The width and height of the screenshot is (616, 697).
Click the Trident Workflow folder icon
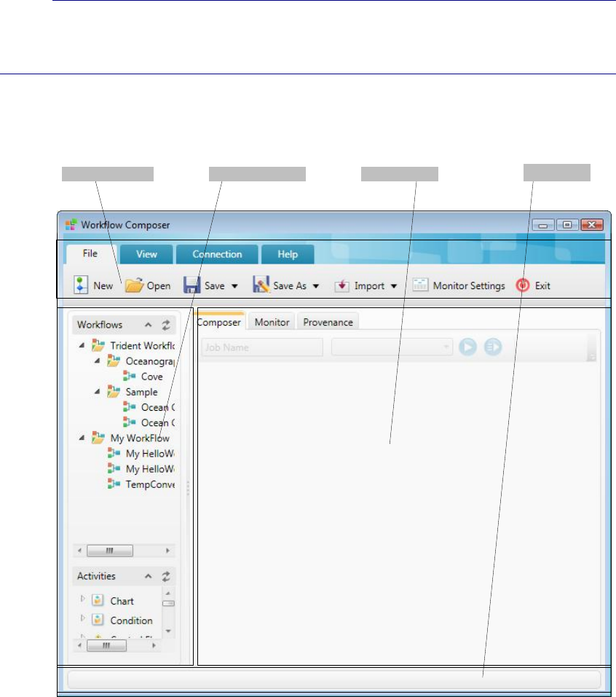(x=98, y=345)
